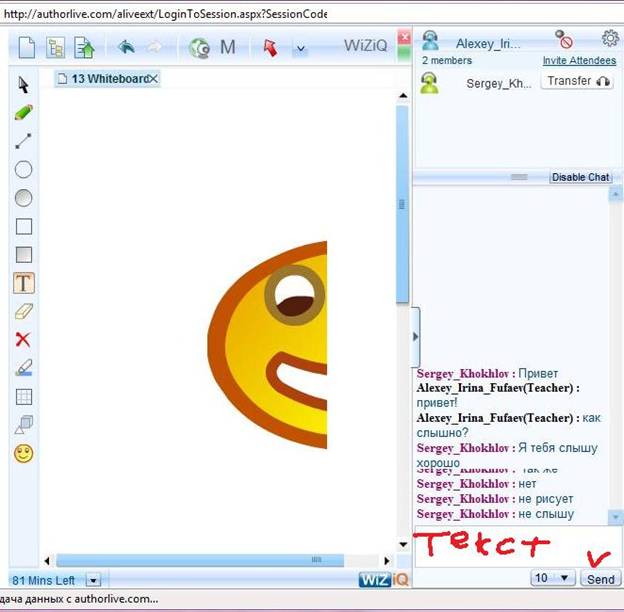624x612 pixels.
Task: Click whiteboard scroll up arrow
Action: pyautogui.click(x=403, y=96)
